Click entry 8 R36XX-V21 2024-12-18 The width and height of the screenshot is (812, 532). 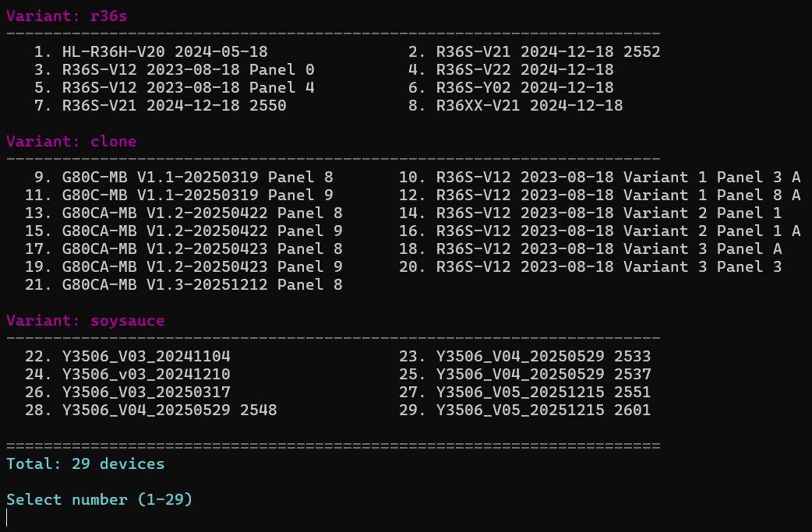(x=515, y=106)
